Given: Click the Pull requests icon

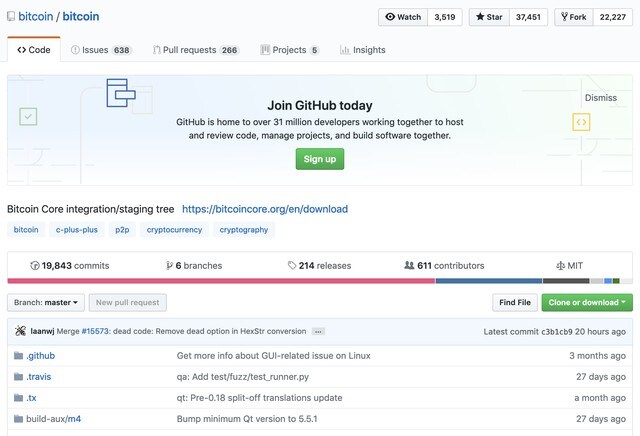Looking at the screenshot, I should point(156,50).
